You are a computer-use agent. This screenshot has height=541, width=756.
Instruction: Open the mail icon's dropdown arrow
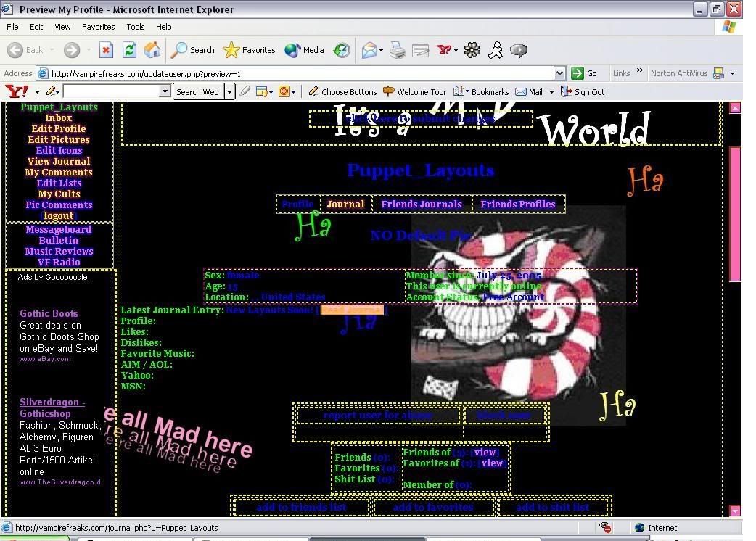click(x=381, y=50)
